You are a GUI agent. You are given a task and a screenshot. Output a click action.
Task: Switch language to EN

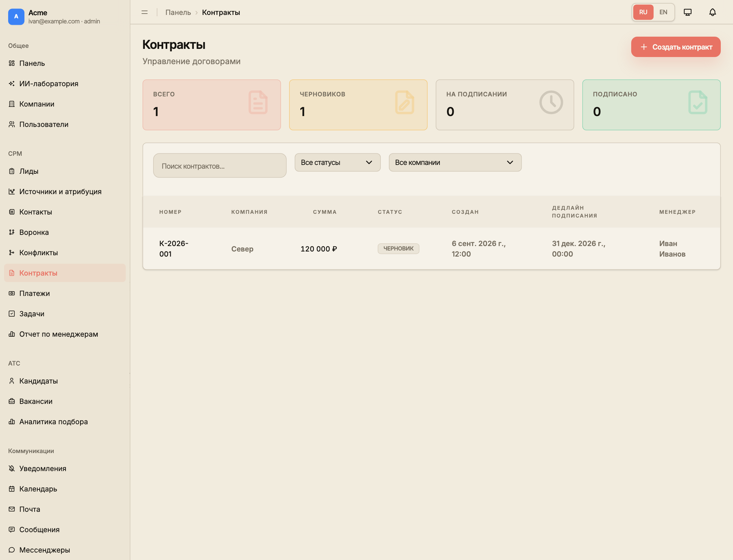[x=663, y=12]
